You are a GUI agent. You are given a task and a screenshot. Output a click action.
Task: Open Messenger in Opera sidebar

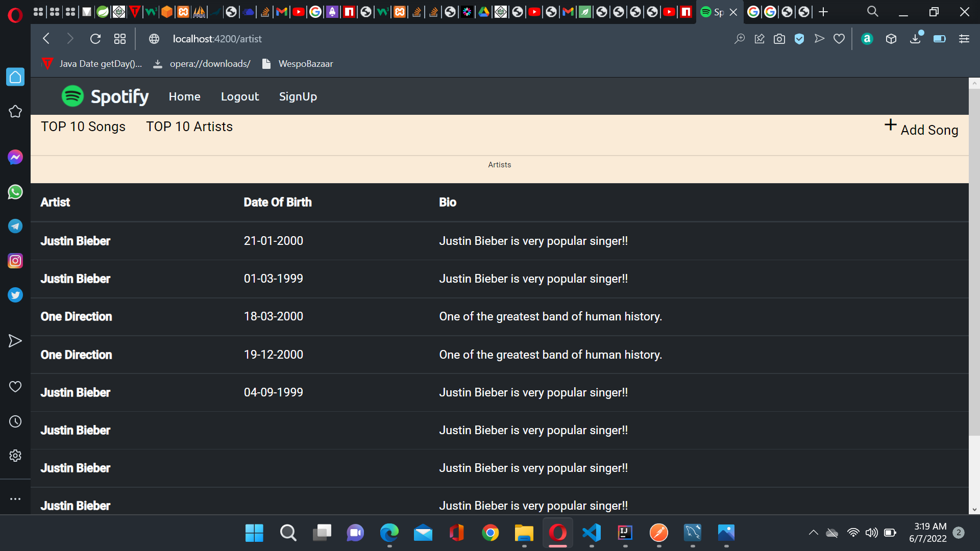point(15,157)
